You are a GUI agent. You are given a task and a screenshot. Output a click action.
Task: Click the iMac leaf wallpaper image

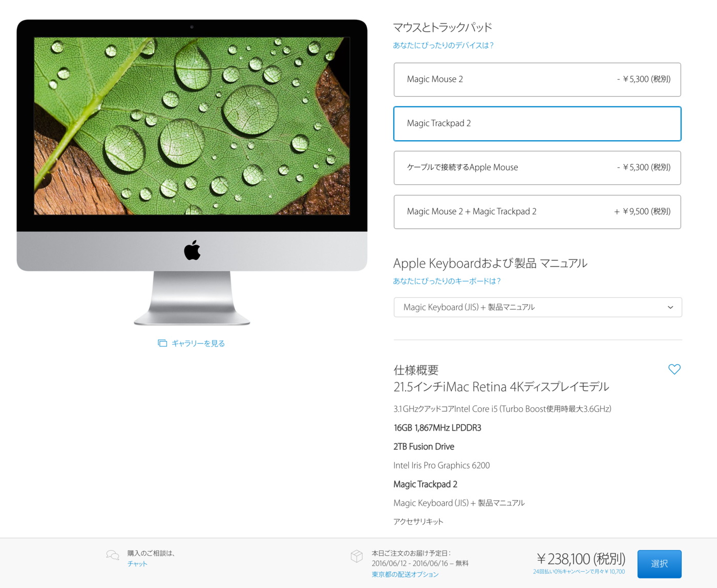point(192,126)
